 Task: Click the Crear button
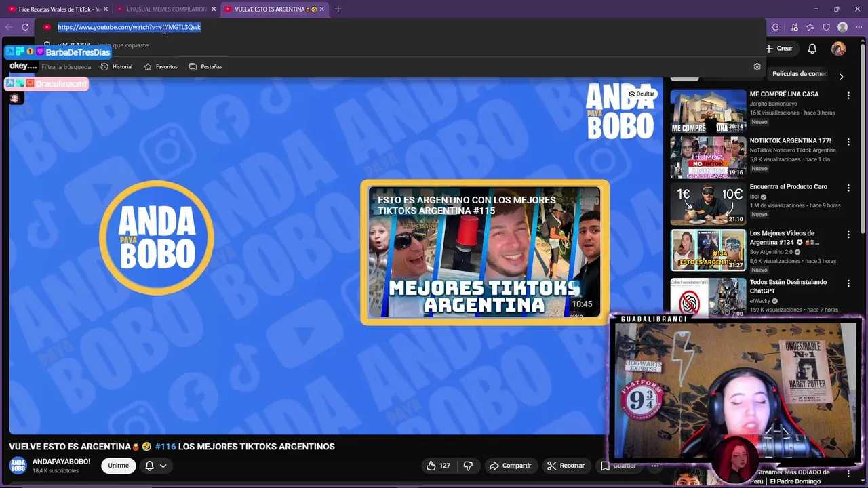779,48
